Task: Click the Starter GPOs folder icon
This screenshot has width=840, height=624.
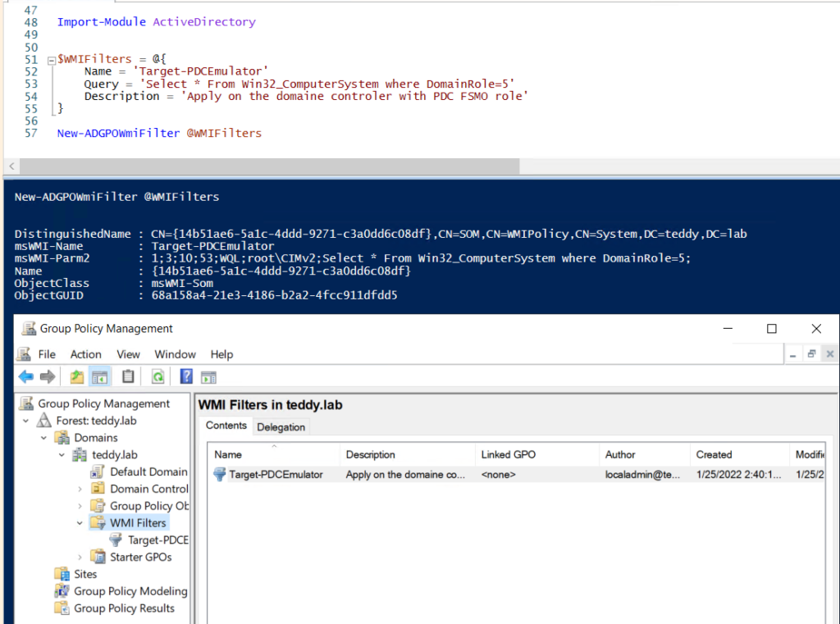Action: tap(98, 557)
